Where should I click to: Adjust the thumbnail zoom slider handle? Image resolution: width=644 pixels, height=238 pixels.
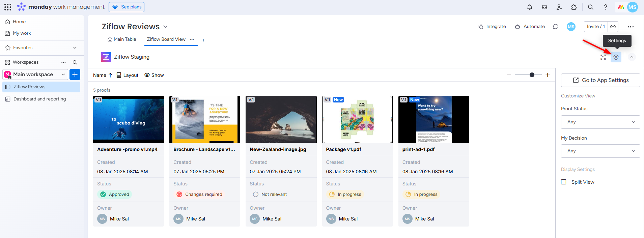532,75
